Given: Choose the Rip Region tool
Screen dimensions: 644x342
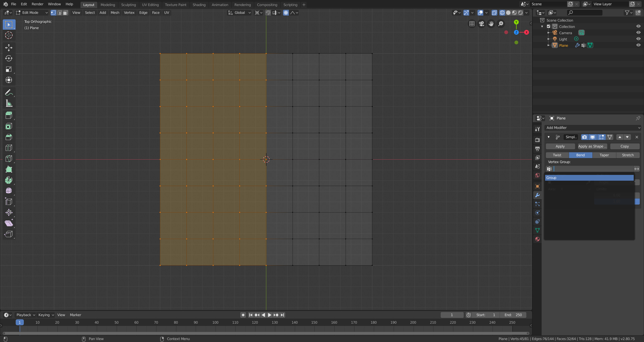Looking at the screenshot, I should tap(9, 234).
